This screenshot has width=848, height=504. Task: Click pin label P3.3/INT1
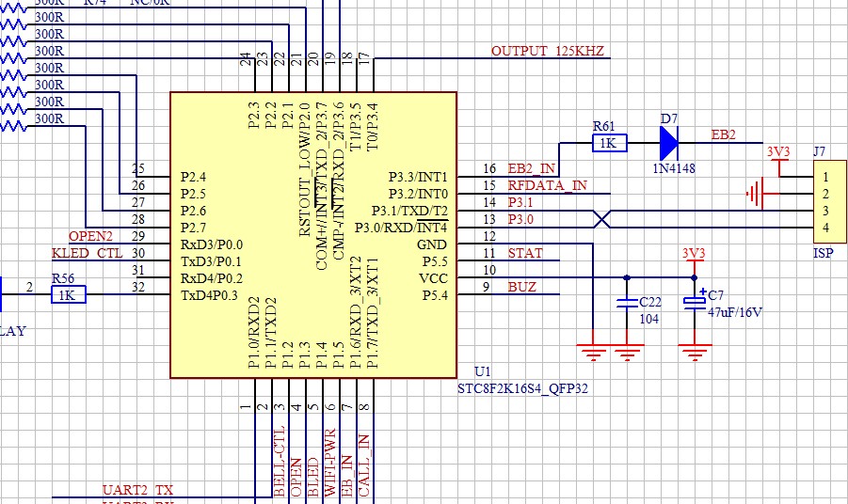[x=418, y=177]
